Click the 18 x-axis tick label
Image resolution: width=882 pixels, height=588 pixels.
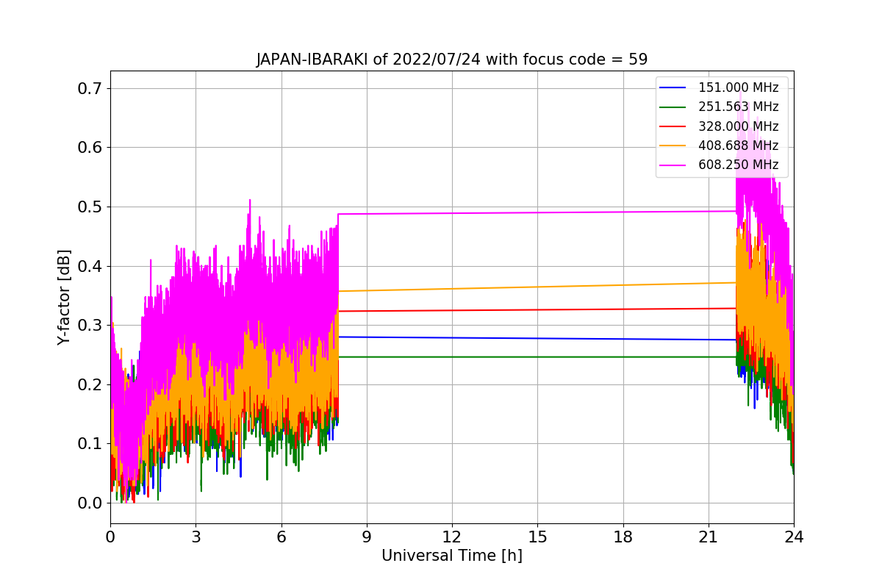click(623, 537)
